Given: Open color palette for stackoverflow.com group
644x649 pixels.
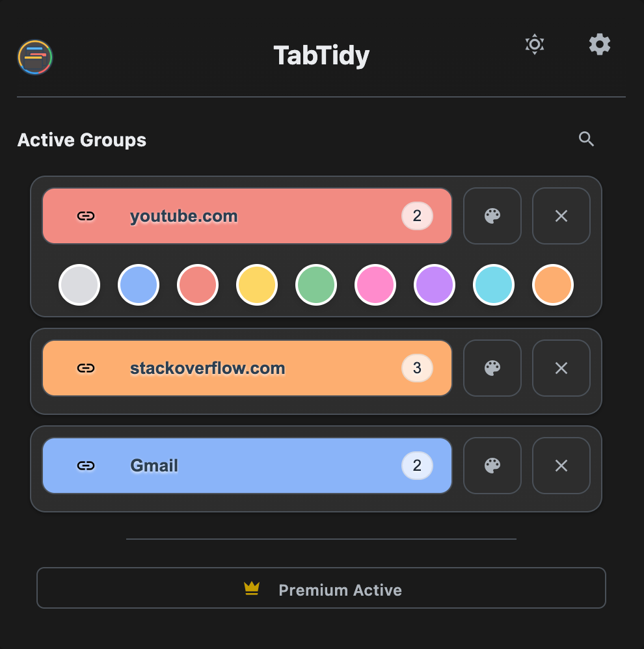Looking at the screenshot, I should (492, 368).
